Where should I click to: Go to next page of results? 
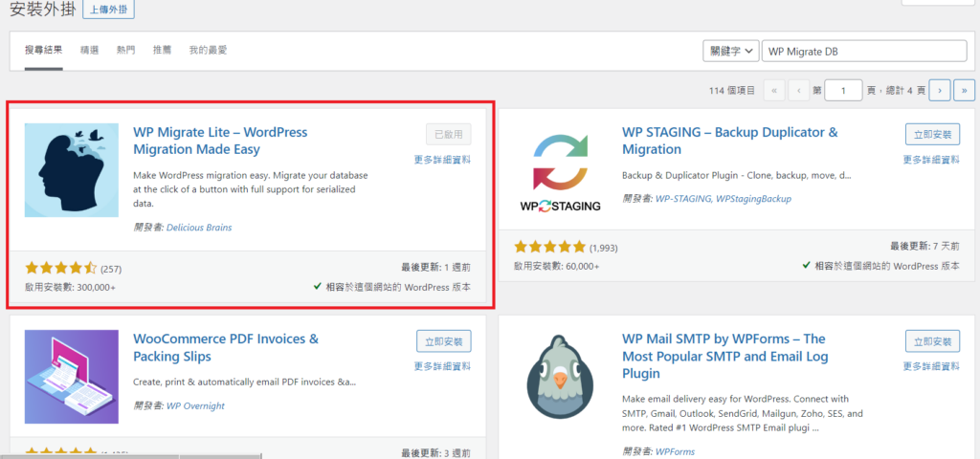click(940, 90)
